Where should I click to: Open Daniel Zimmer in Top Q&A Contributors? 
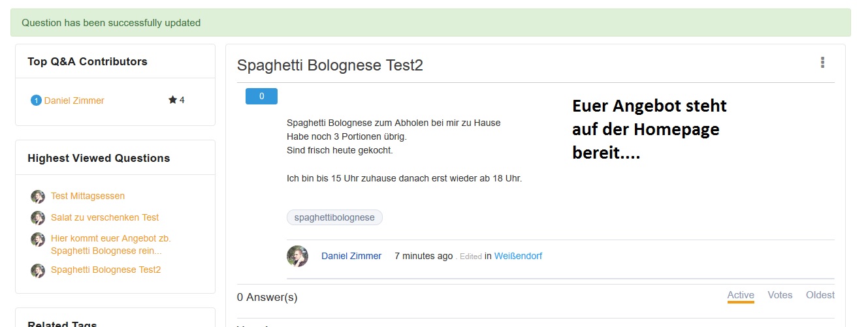[x=74, y=101]
